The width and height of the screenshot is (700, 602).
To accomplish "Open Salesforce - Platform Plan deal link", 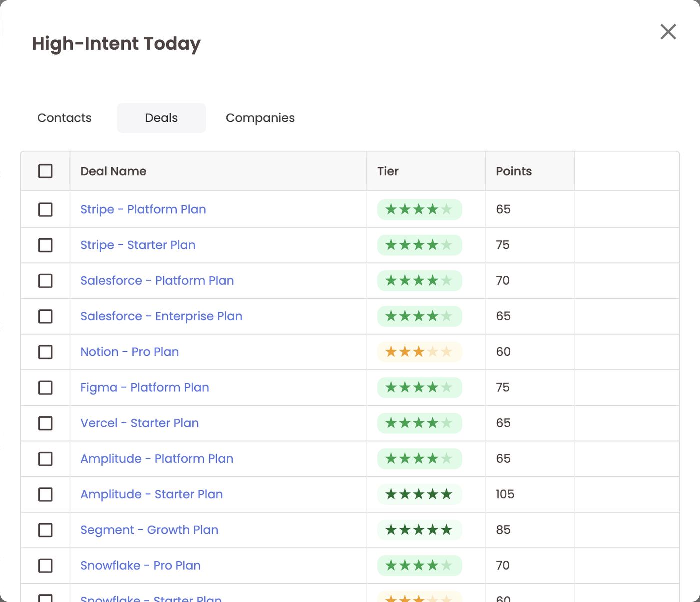I will click(x=157, y=280).
